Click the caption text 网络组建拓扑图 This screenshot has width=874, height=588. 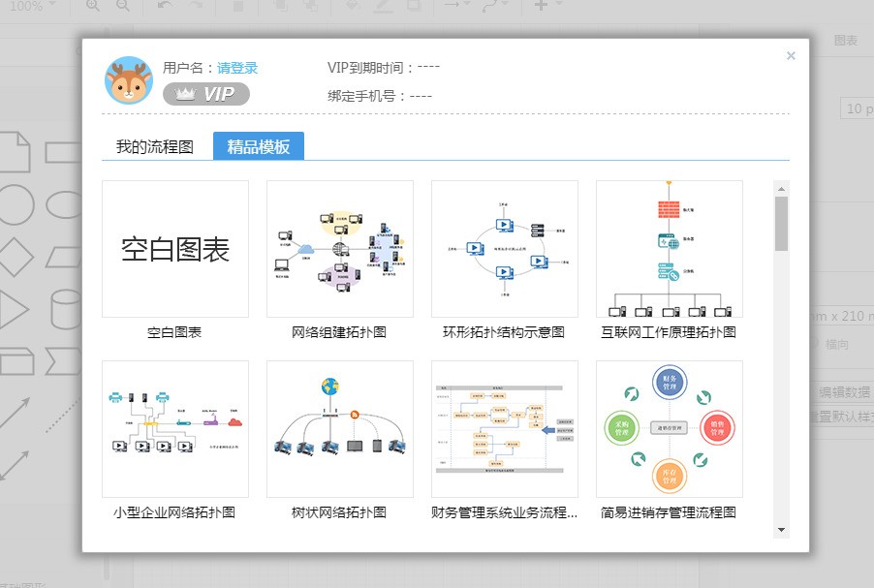pyautogui.click(x=339, y=332)
